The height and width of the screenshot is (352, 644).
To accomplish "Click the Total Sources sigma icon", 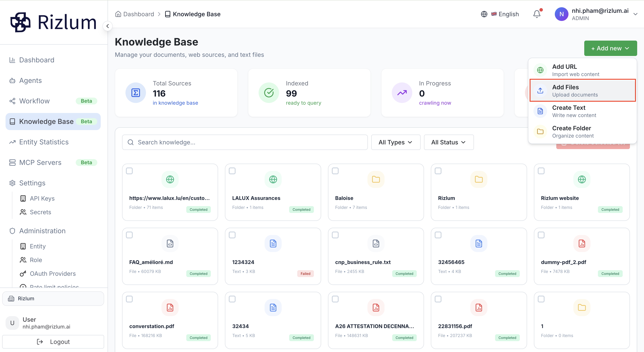I will click(x=136, y=93).
